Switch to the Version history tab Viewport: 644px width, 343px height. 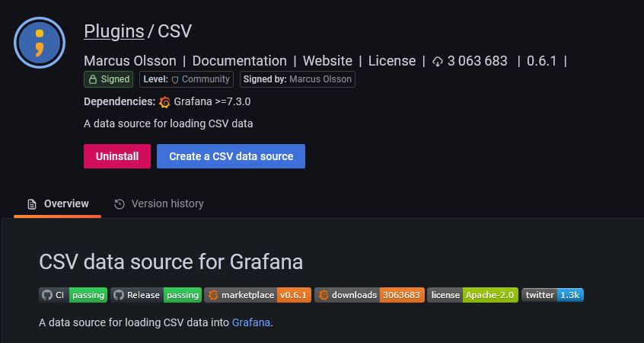(159, 204)
